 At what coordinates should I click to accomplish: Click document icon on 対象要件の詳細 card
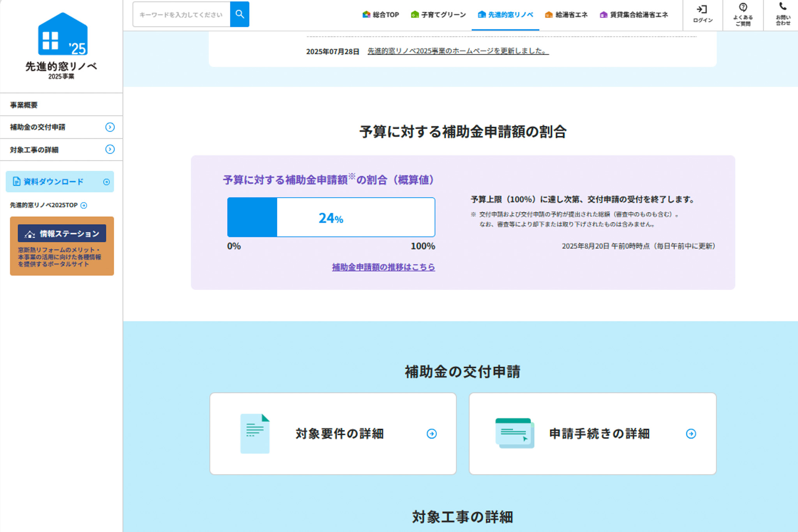point(255,433)
